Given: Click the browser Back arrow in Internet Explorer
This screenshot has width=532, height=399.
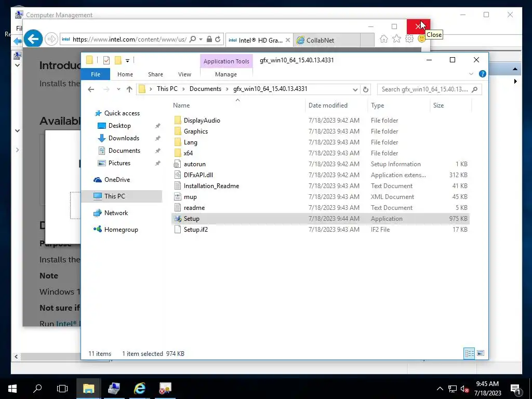Looking at the screenshot, I should [33, 39].
